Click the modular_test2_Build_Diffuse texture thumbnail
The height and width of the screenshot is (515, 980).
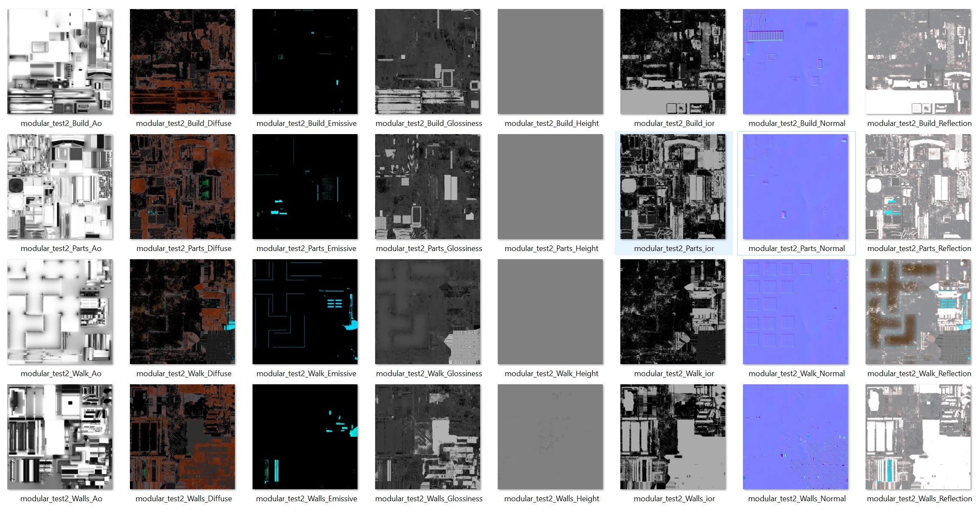point(182,61)
